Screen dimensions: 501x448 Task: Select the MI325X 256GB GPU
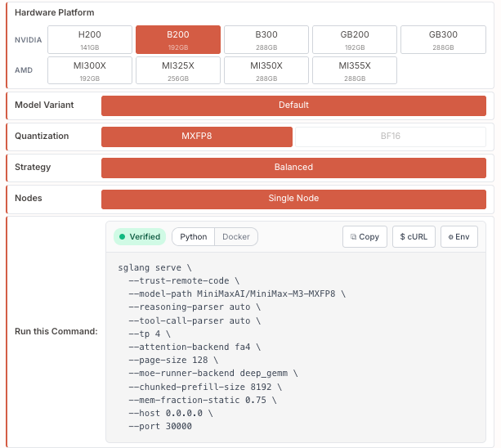178,70
